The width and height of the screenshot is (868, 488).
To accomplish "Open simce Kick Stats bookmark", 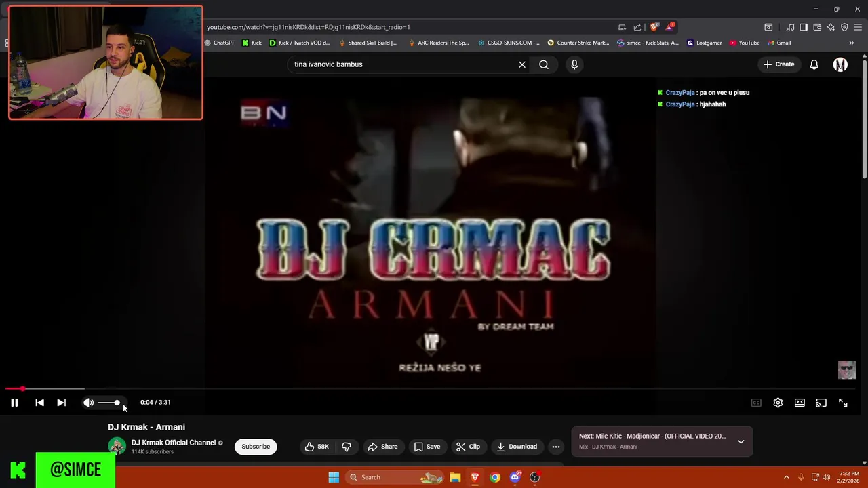I will [x=648, y=43].
